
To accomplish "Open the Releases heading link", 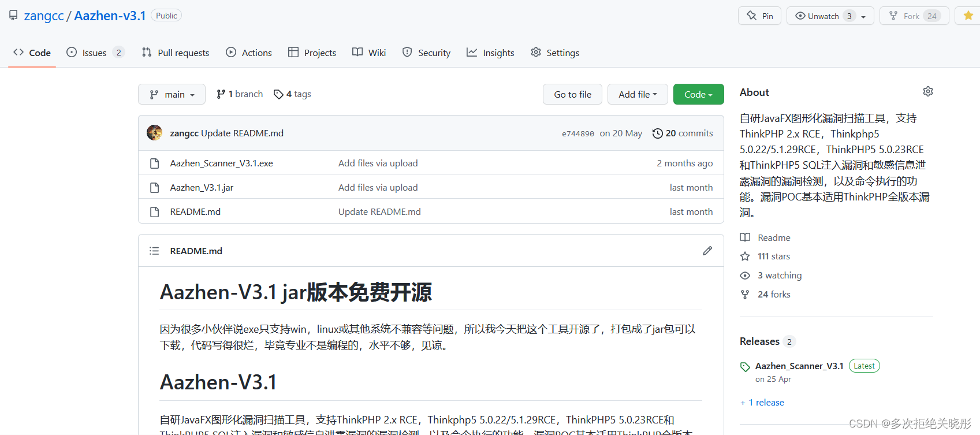I will tap(767, 341).
